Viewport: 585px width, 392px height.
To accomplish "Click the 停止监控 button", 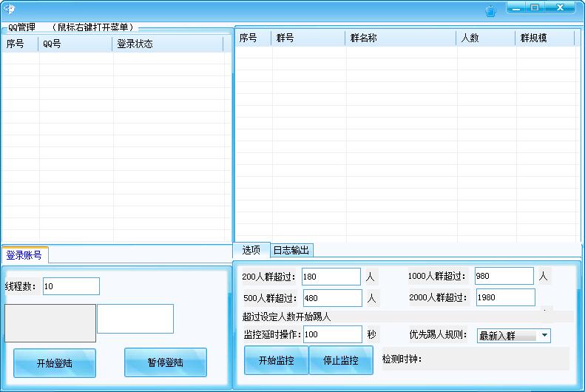I will pos(341,360).
